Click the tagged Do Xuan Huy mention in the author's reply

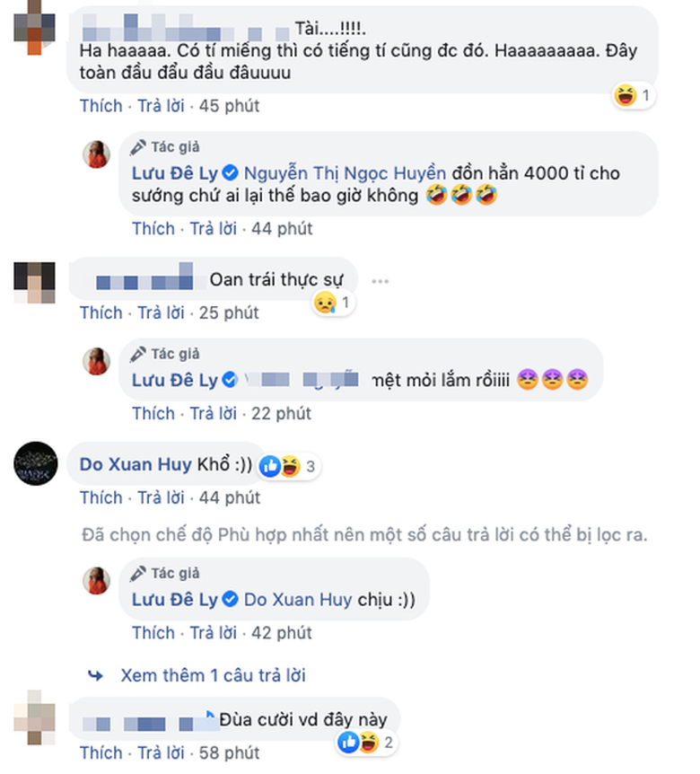coord(298,599)
